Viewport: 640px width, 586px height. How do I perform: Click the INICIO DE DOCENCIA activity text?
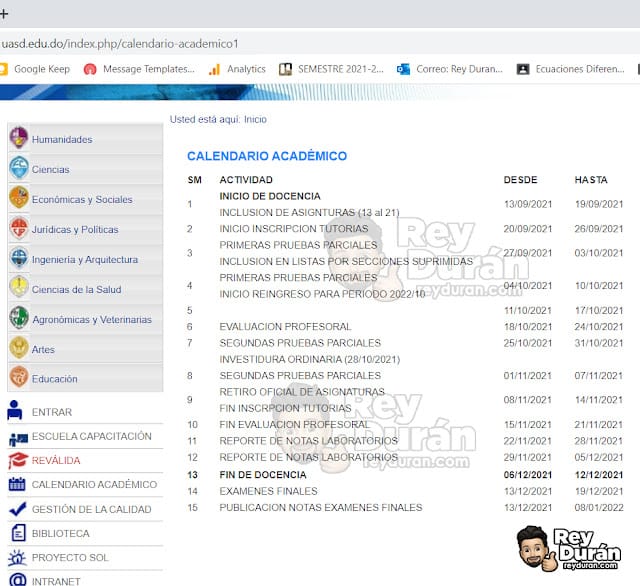click(x=270, y=196)
